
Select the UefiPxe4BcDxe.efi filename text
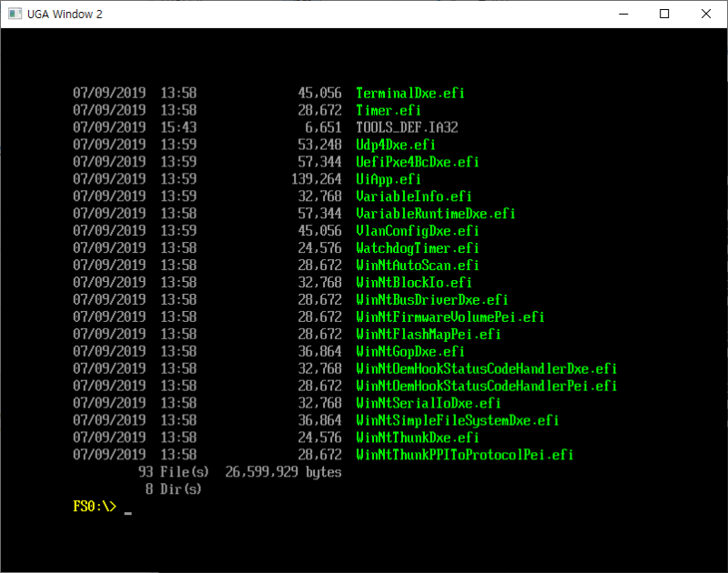click(x=418, y=162)
